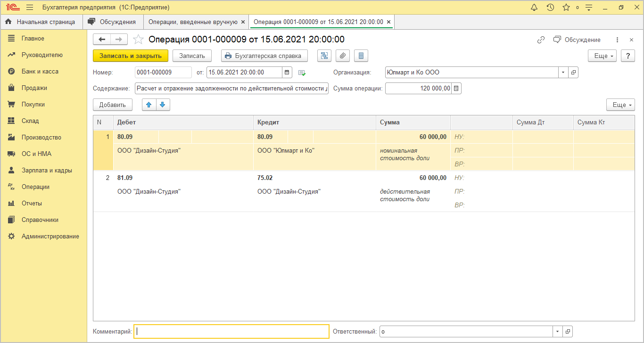Open top Еще dropdown menu
Image resolution: width=644 pixels, height=343 pixels.
pyautogui.click(x=602, y=56)
